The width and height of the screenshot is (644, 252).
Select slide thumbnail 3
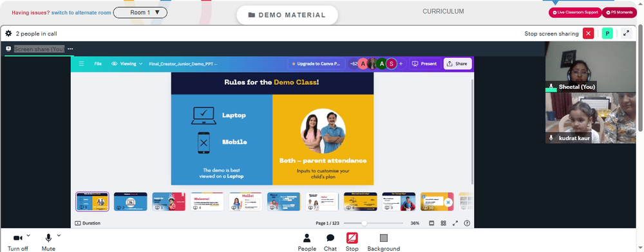[169, 202]
